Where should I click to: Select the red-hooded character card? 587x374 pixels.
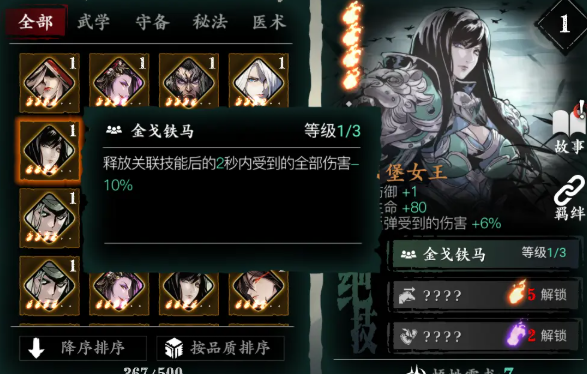49,82
